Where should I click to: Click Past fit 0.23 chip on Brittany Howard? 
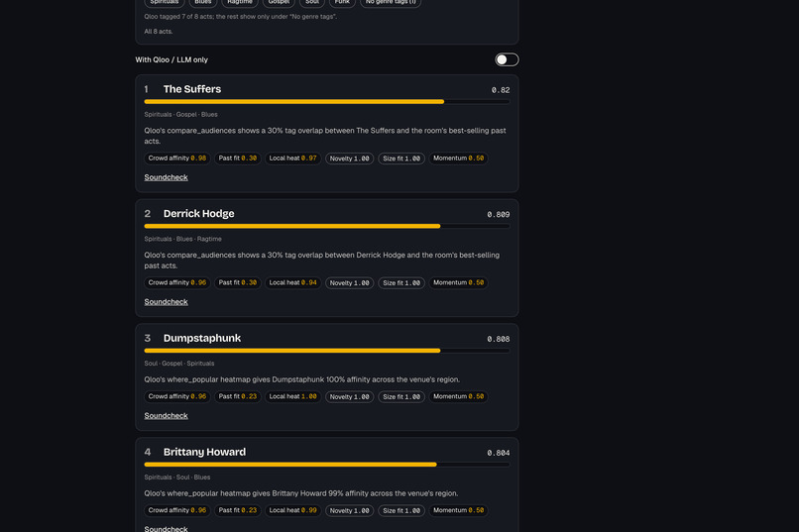click(238, 510)
